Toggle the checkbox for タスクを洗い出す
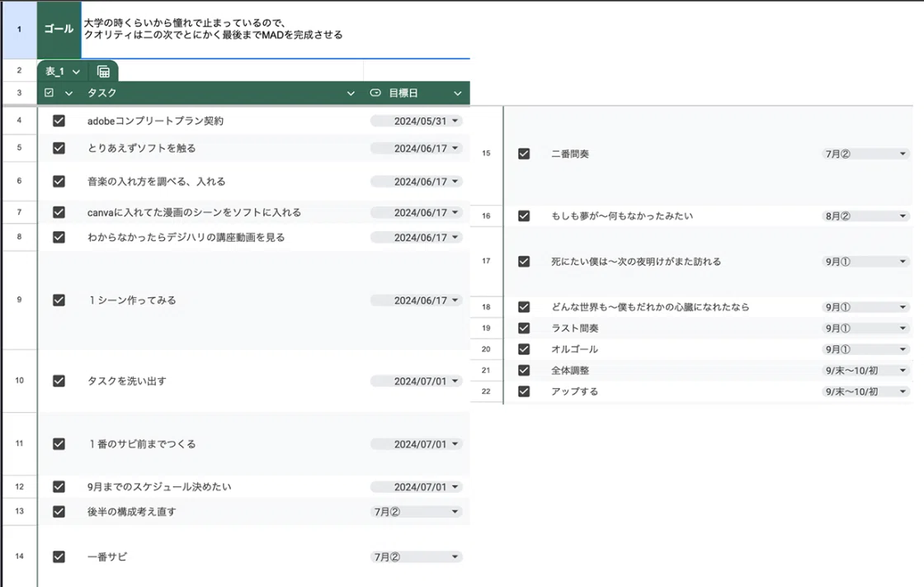The image size is (924, 587). (59, 381)
